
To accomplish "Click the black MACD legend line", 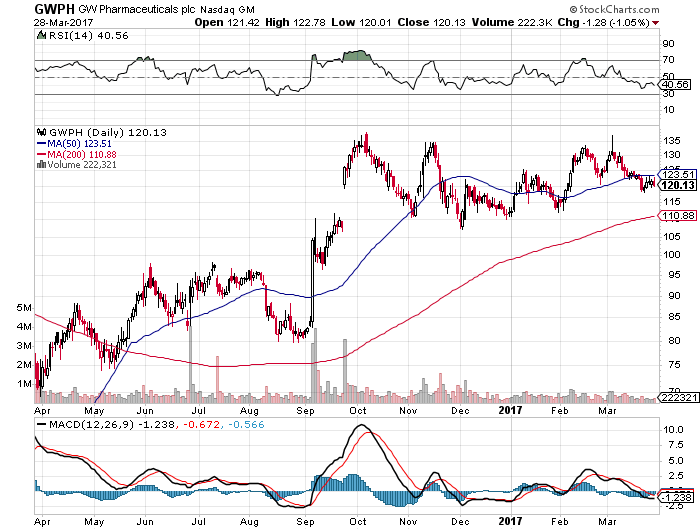I will coord(42,425).
